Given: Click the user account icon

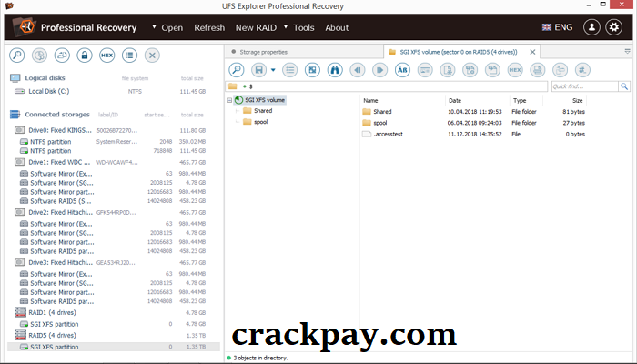Looking at the screenshot, I should 591,27.
